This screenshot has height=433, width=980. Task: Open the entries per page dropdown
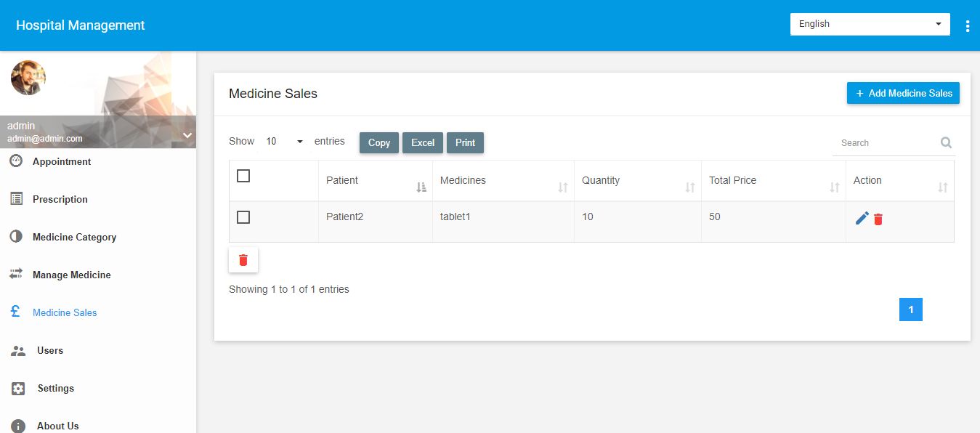(x=284, y=142)
